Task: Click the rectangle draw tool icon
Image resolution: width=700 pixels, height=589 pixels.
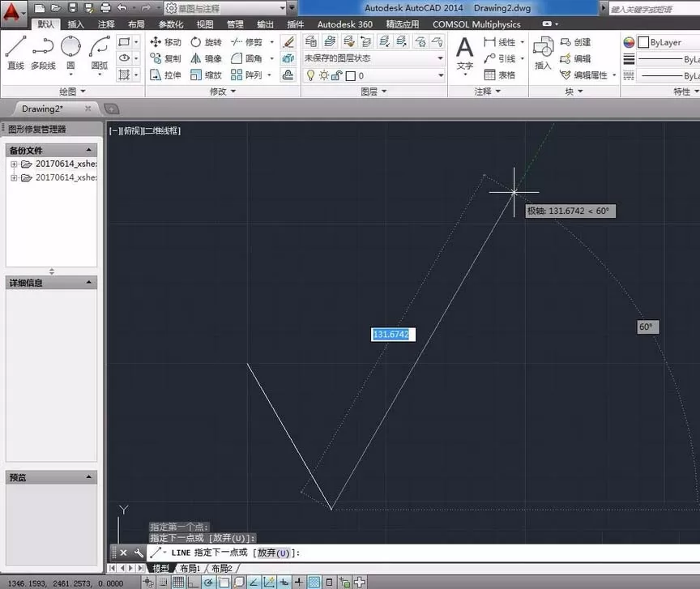Action: [x=124, y=42]
